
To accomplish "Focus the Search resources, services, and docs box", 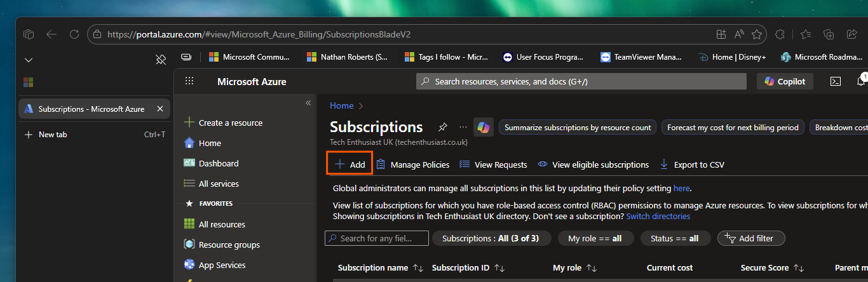I will (581, 81).
